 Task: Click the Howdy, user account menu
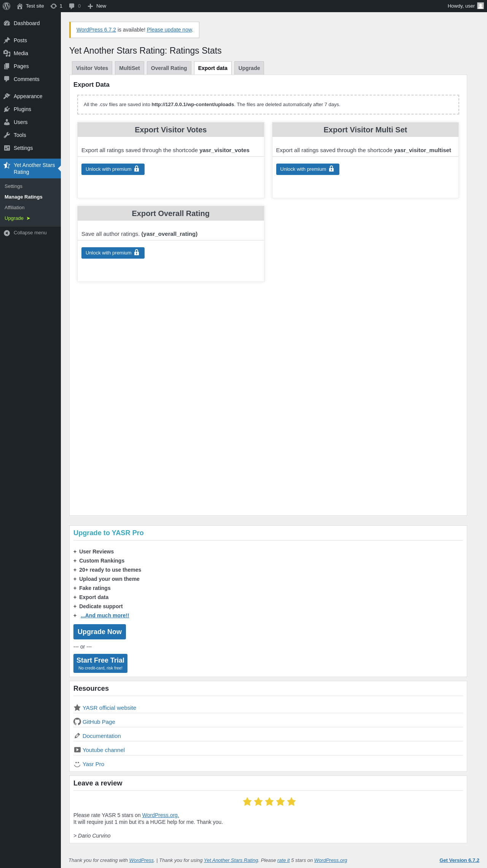click(x=466, y=6)
